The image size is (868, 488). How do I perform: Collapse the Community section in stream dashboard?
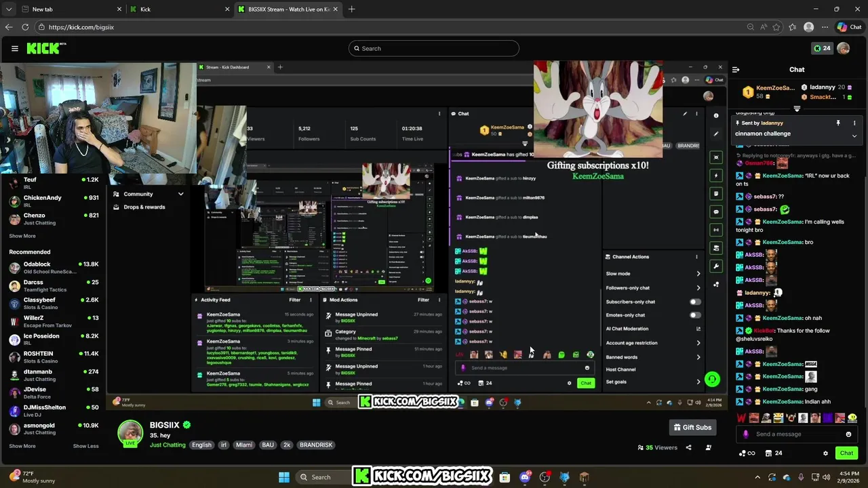(180, 194)
